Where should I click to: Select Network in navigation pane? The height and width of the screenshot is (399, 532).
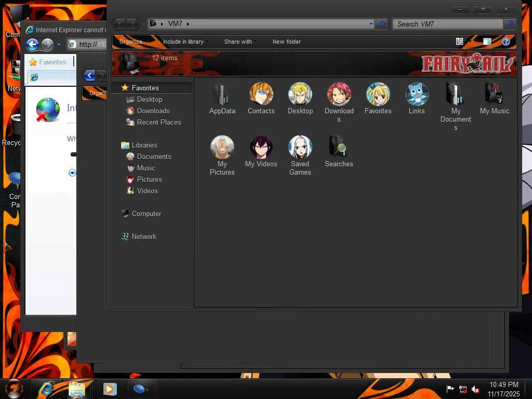click(x=144, y=236)
